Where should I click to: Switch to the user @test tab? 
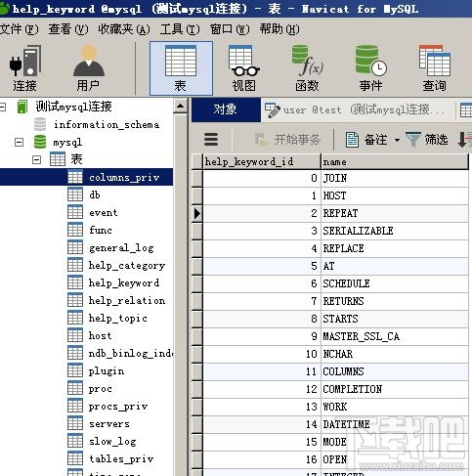(358, 109)
